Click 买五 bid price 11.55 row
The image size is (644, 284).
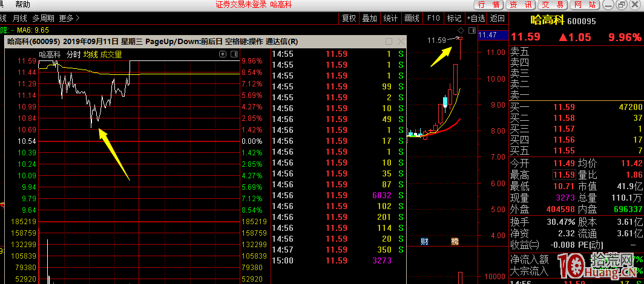(576, 150)
